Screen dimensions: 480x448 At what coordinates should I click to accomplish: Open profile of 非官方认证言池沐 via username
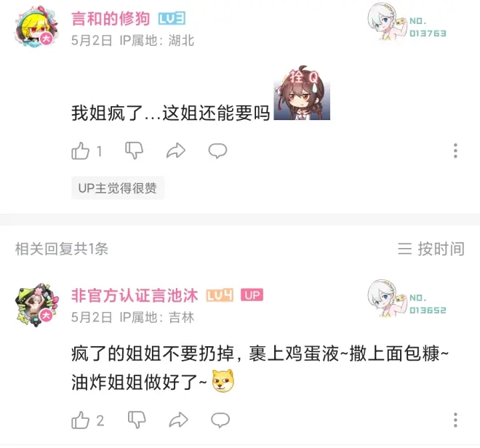135,295
